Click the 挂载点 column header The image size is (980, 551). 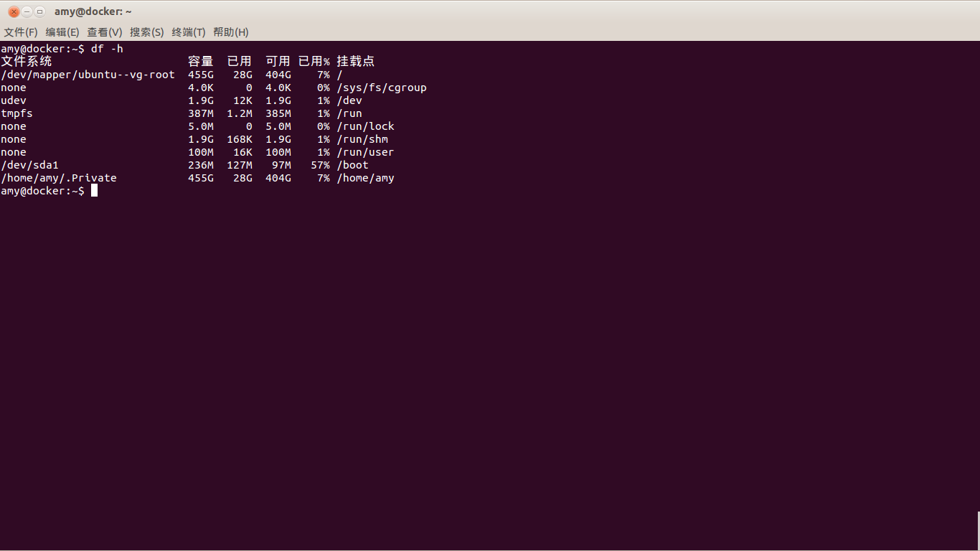tap(356, 62)
